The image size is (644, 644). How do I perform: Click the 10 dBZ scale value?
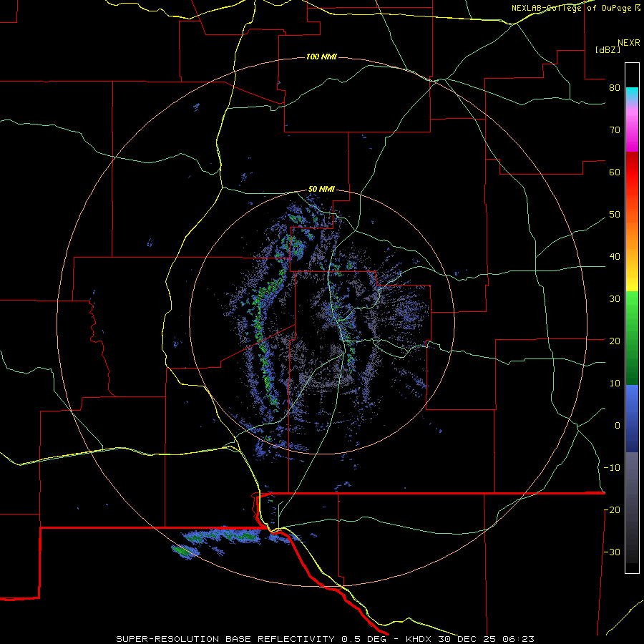point(615,384)
